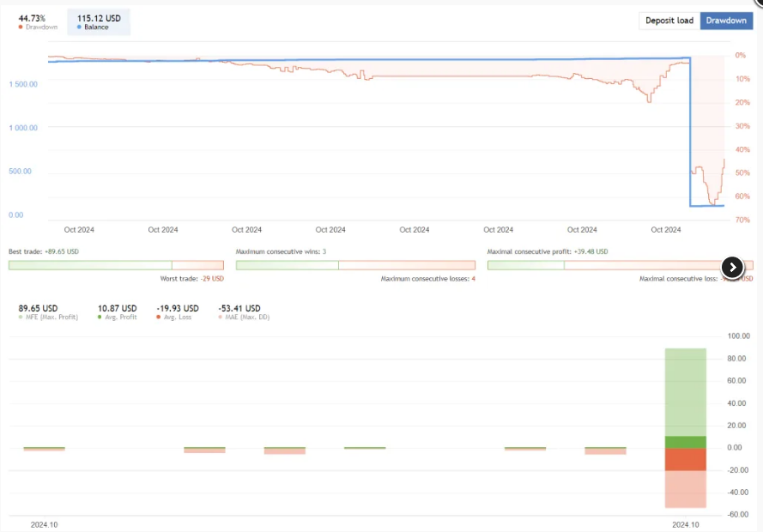Toggle the Avg. Profit legend item

118,312
